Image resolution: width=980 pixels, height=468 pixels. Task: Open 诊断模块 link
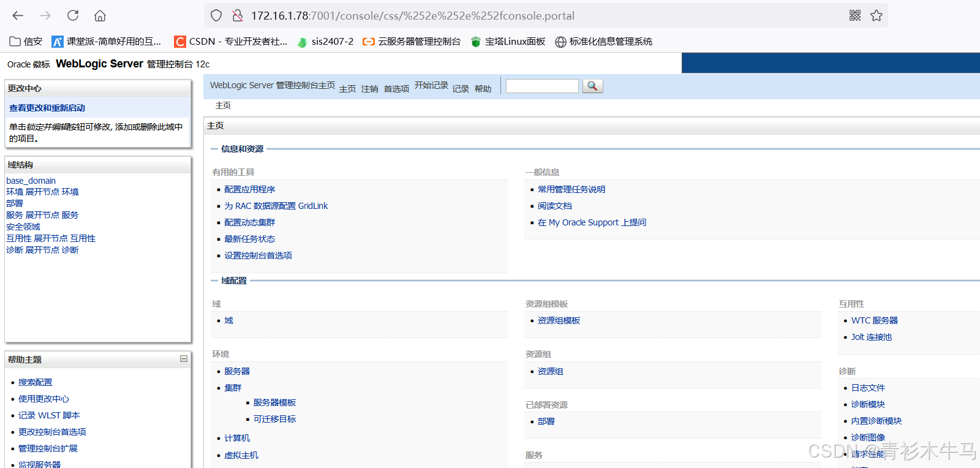point(868,404)
